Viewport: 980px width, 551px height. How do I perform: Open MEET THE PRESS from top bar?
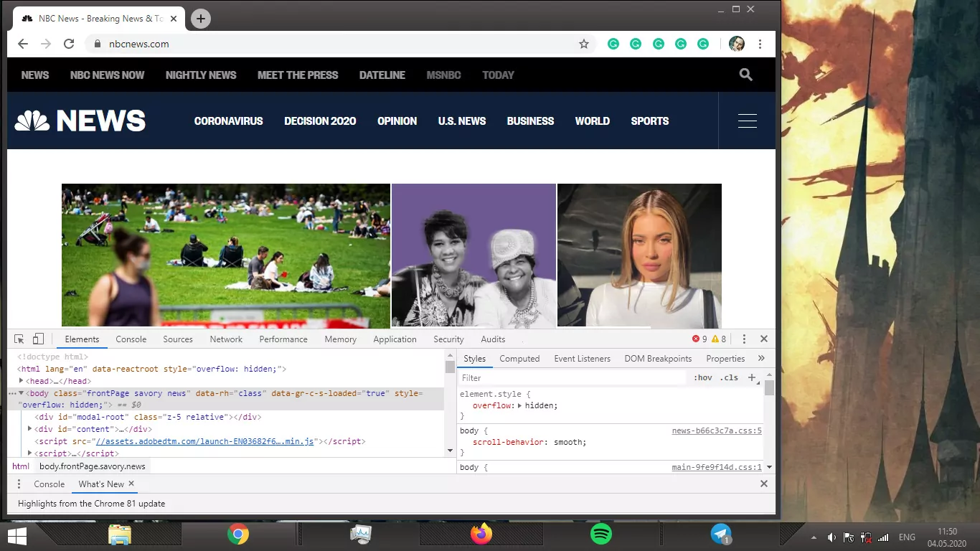[298, 75]
